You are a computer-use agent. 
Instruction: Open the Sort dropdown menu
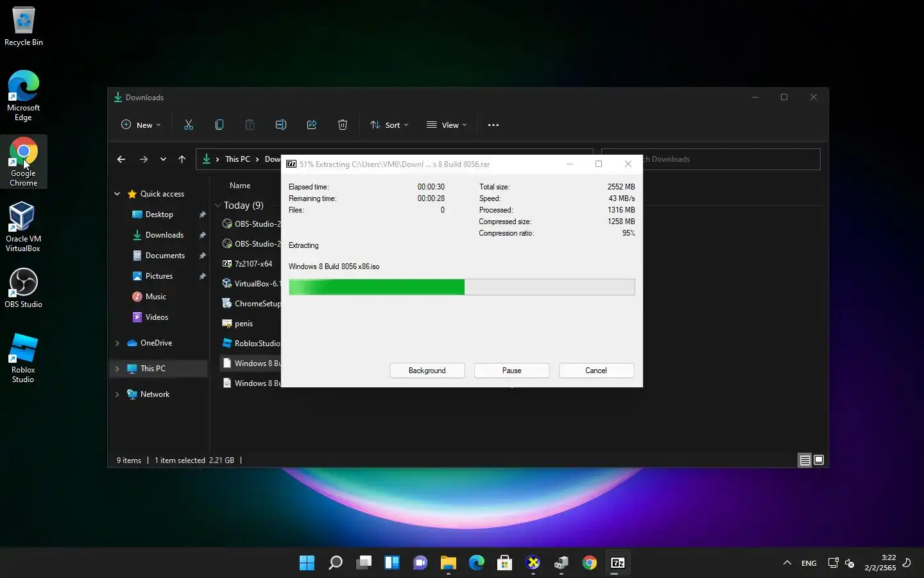pos(389,125)
